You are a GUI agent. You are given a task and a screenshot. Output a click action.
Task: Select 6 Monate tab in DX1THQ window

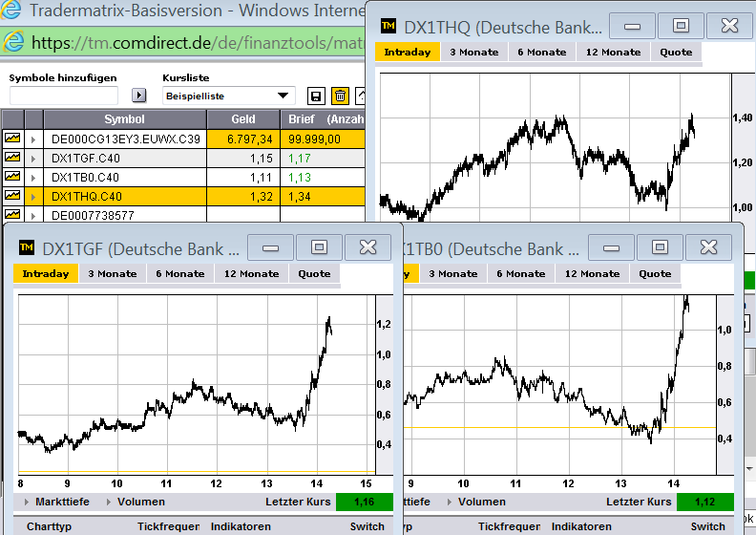(542, 53)
